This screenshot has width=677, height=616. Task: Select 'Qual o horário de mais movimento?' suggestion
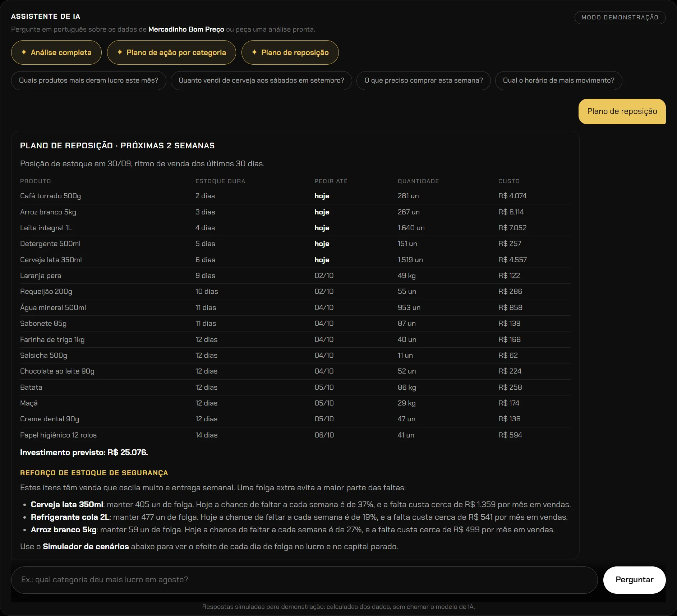point(558,80)
